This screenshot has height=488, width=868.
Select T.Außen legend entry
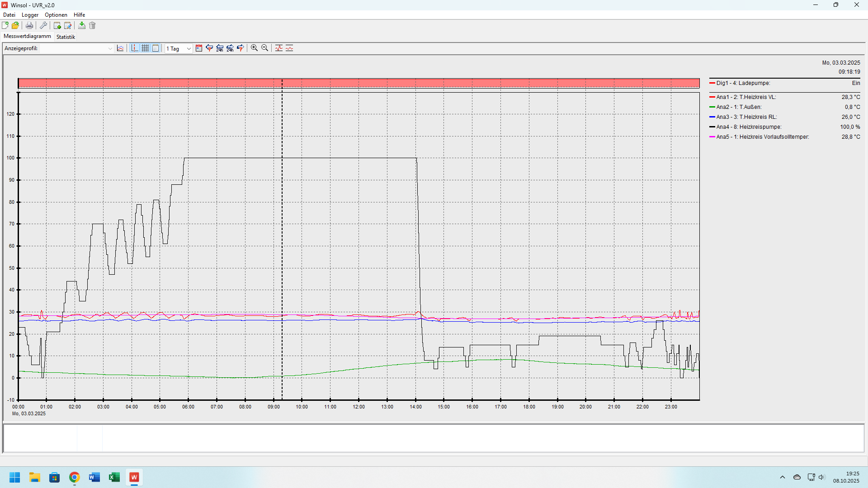pyautogui.click(x=739, y=107)
